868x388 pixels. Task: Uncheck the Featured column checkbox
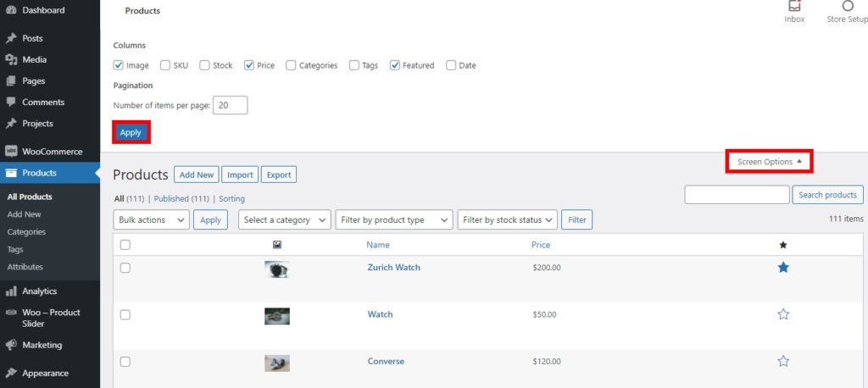point(395,65)
